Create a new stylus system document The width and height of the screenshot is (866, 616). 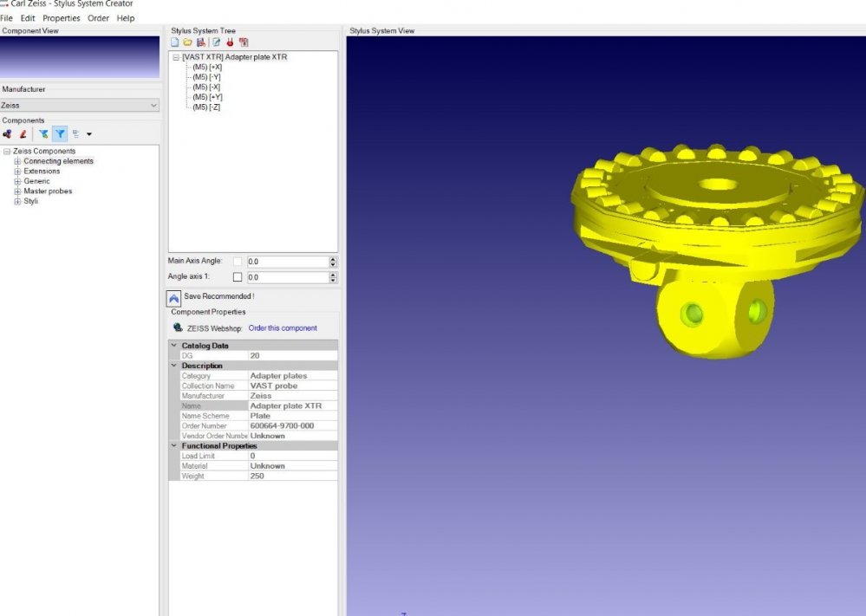[x=174, y=42]
